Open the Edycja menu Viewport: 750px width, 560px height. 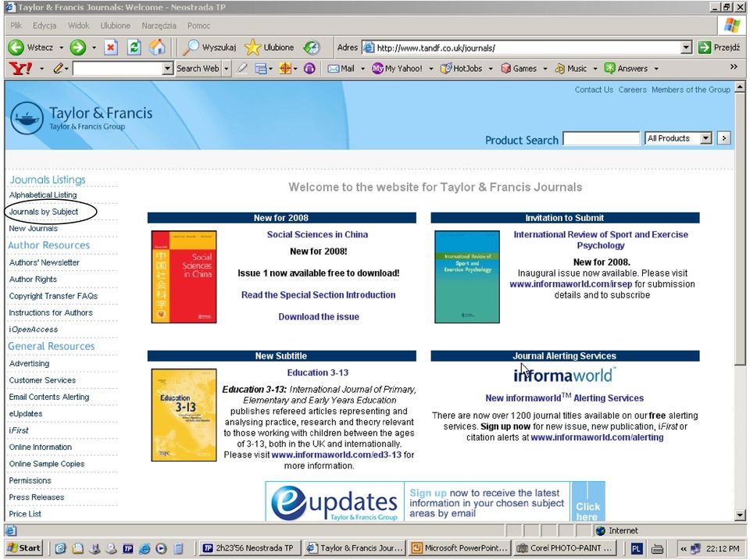point(45,26)
